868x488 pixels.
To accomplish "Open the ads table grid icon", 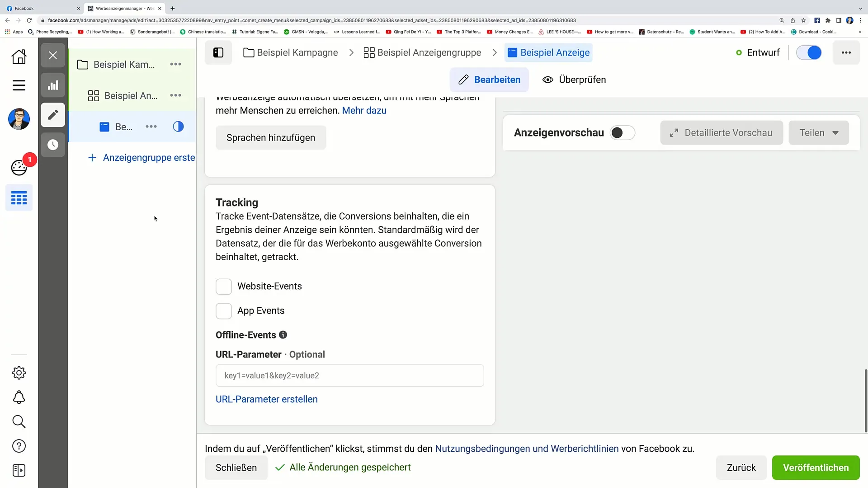I will [x=19, y=198].
